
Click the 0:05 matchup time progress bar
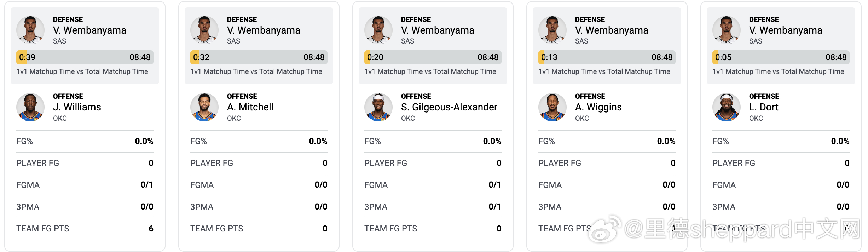[x=781, y=57]
